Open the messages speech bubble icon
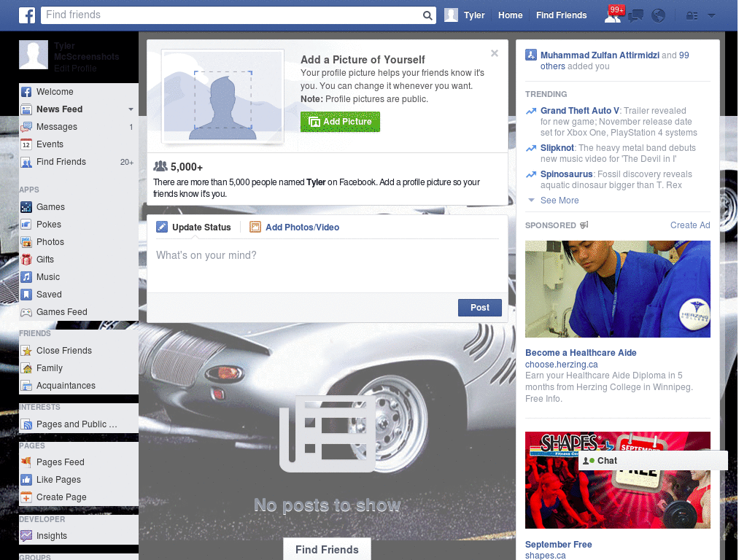The height and width of the screenshot is (560, 747). click(635, 16)
